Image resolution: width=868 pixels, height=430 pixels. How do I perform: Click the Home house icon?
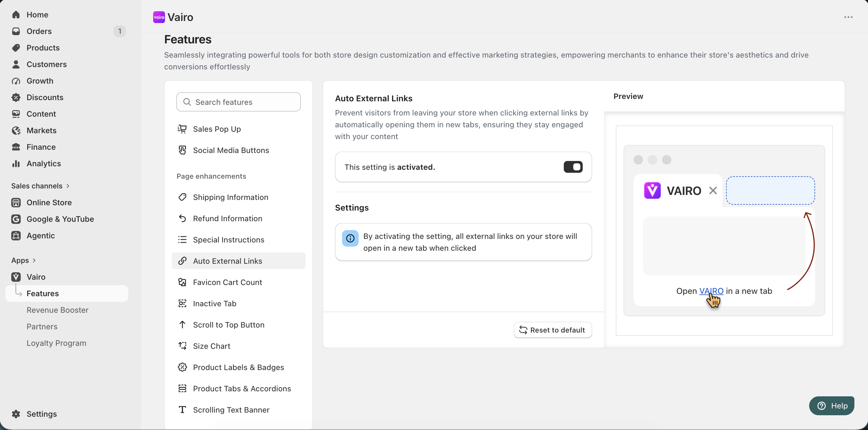point(16,14)
